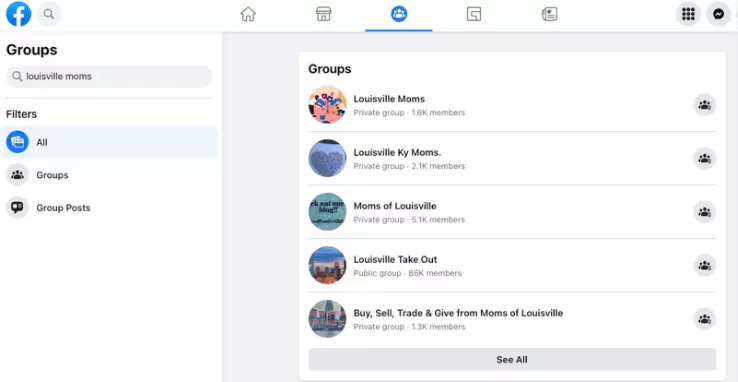The width and height of the screenshot is (738, 382).
Task: Click the All filter's blue icon
Action: tap(17, 142)
